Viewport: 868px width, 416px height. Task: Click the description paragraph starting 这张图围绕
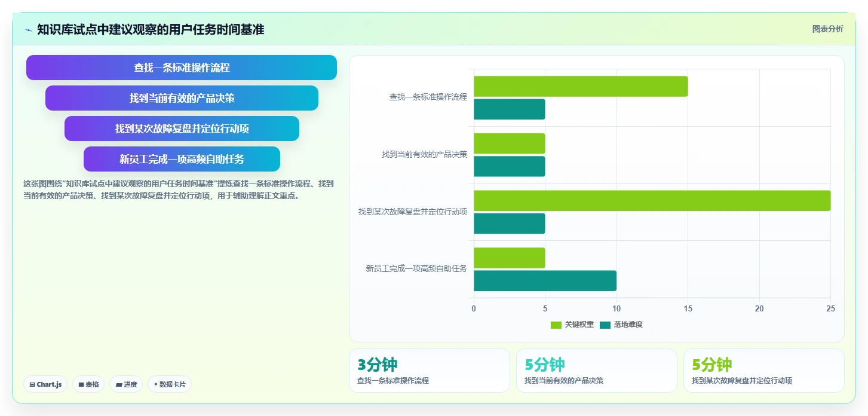coord(179,189)
